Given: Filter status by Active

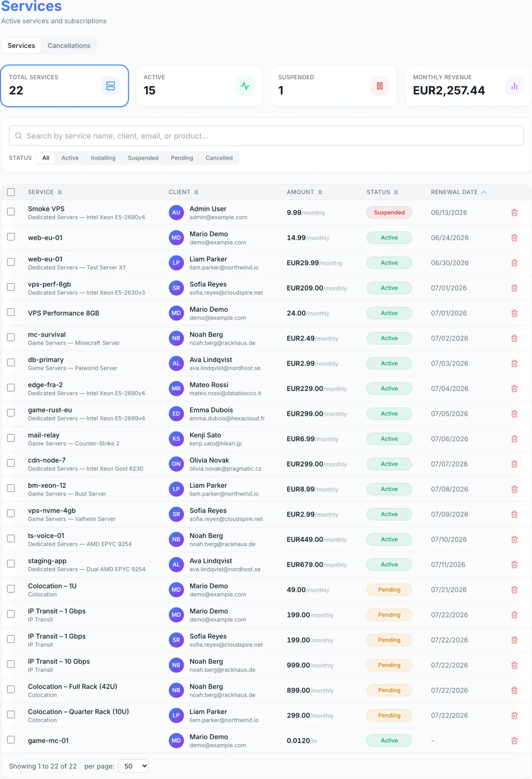Looking at the screenshot, I should point(70,158).
